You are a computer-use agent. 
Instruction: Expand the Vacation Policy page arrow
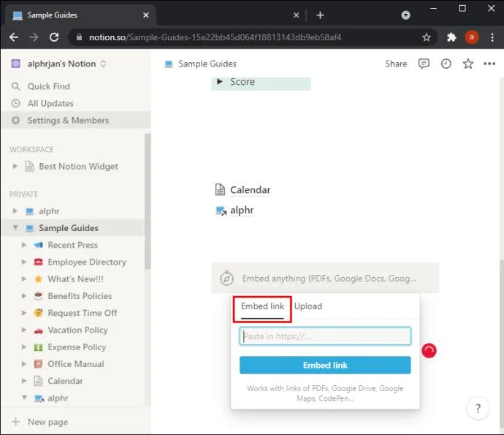click(x=24, y=330)
